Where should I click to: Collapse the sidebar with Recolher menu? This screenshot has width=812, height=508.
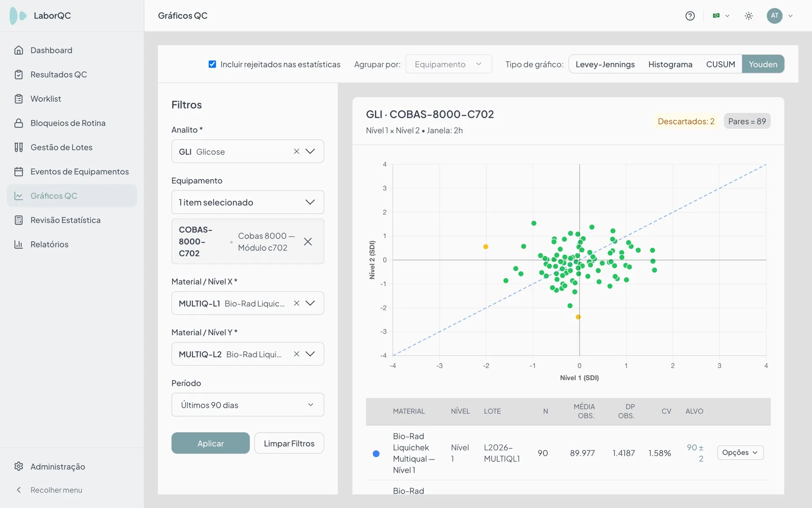50,490
